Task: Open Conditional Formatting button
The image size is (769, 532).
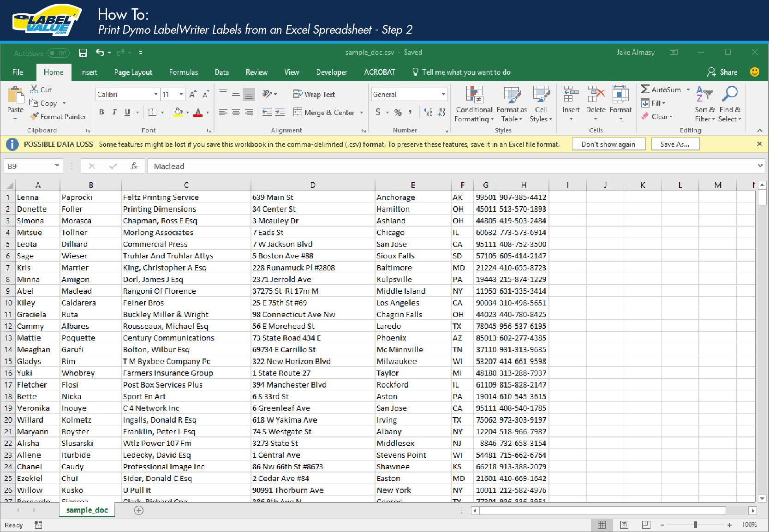Action: coord(474,104)
